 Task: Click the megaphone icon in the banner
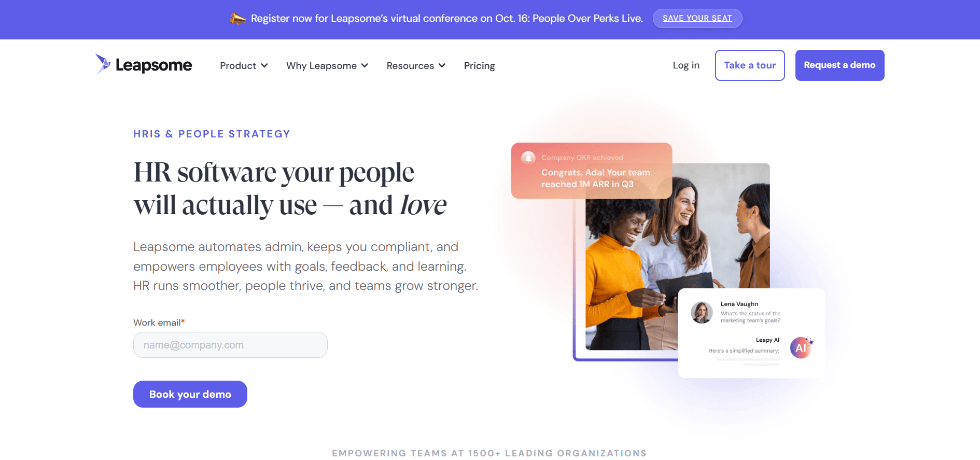(x=237, y=19)
